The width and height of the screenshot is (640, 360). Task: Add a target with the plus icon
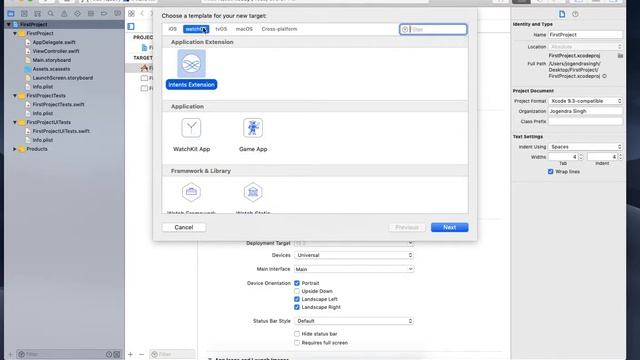pyautogui.click(x=130, y=354)
